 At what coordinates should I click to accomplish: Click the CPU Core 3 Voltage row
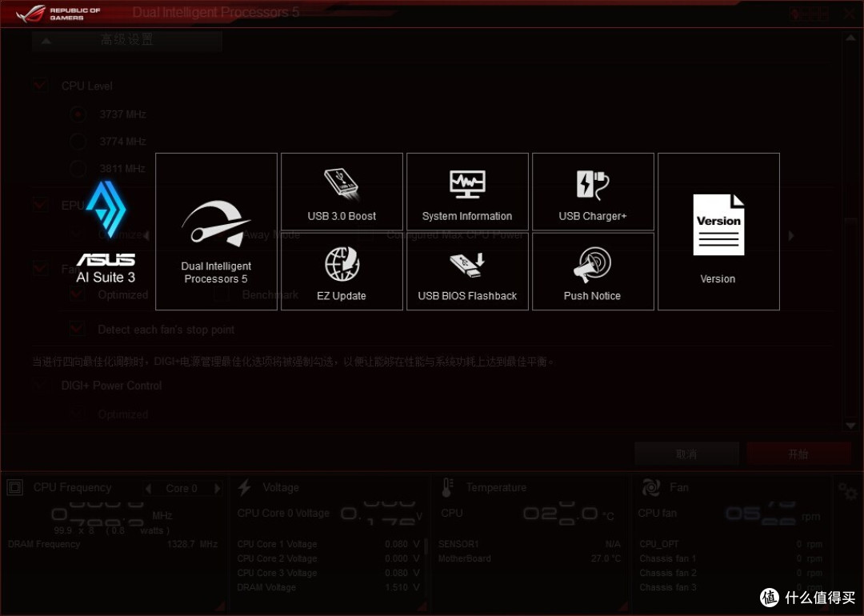tap(329, 573)
